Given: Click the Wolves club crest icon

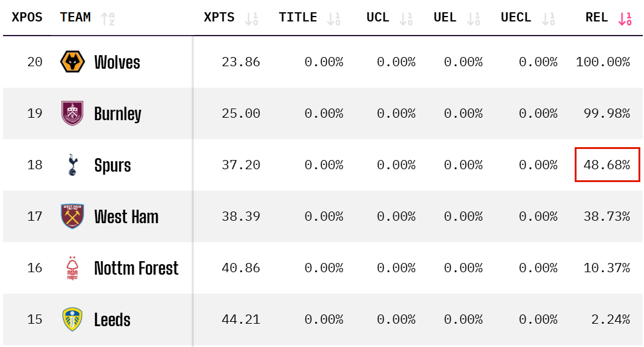Looking at the screenshot, I should (x=72, y=62).
